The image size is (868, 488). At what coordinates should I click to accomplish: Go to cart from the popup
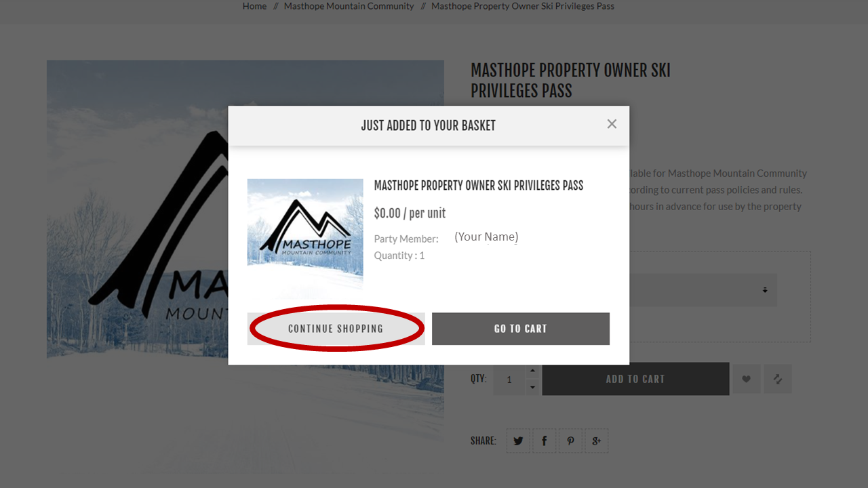520,329
